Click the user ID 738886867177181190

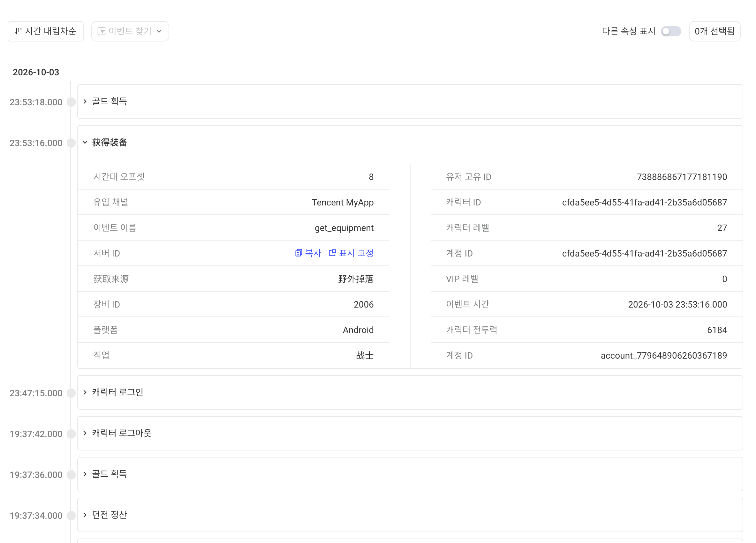point(682,177)
